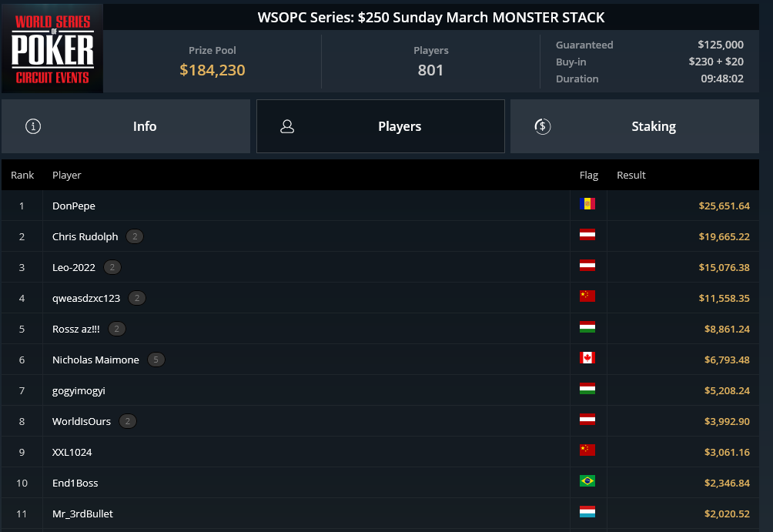The height and width of the screenshot is (532, 773).
Task: Click the $3,061.16 result value
Action: (727, 452)
